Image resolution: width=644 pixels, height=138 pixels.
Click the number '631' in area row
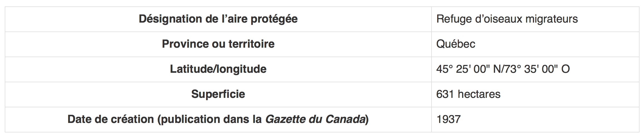(445, 94)
